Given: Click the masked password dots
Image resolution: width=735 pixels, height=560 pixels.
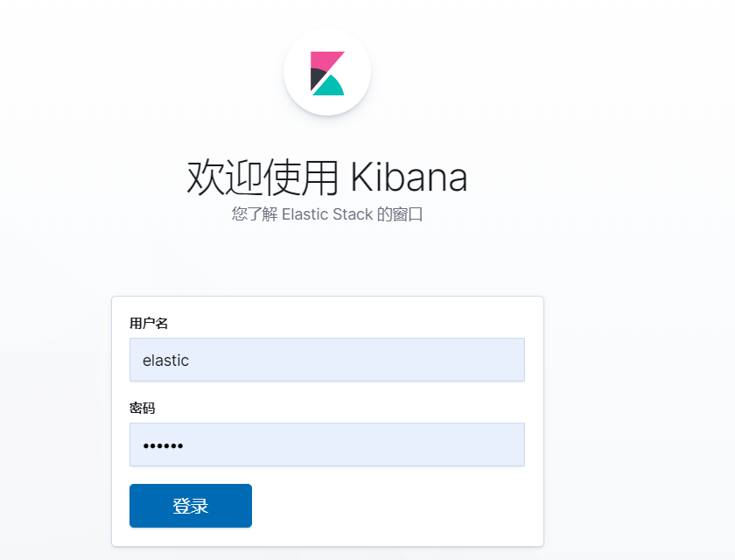Looking at the screenshot, I should pyautogui.click(x=163, y=445).
